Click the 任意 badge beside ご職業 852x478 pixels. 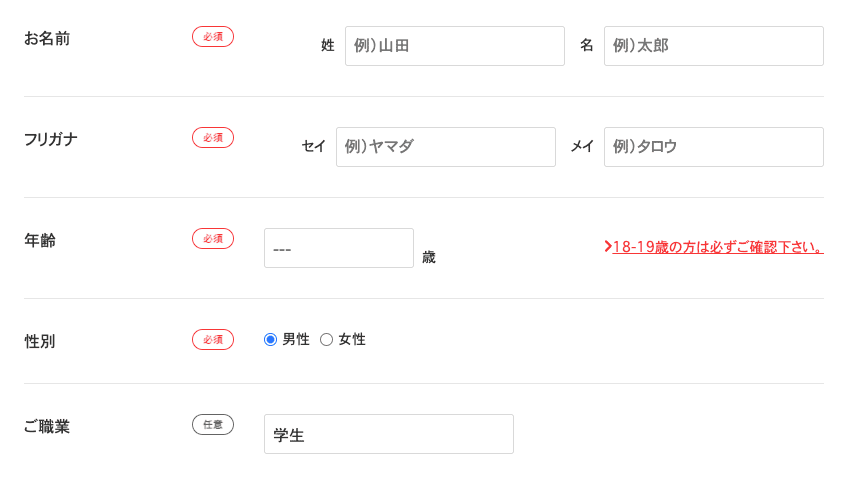(x=213, y=425)
